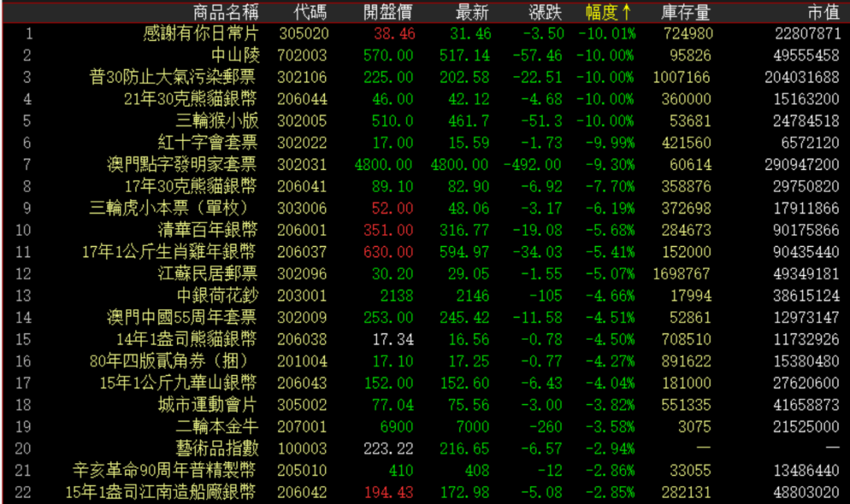Click opening price 194.43
The height and width of the screenshot is (504, 850).
[x=389, y=492]
